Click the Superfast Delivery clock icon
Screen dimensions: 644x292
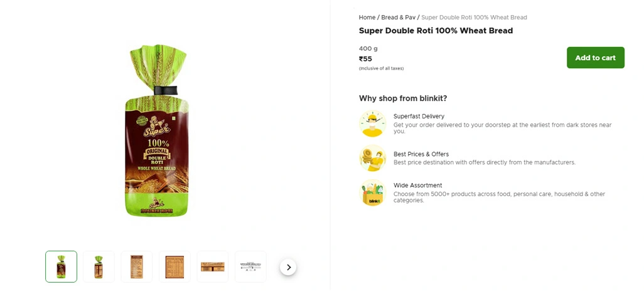click(x=372, y=123)
